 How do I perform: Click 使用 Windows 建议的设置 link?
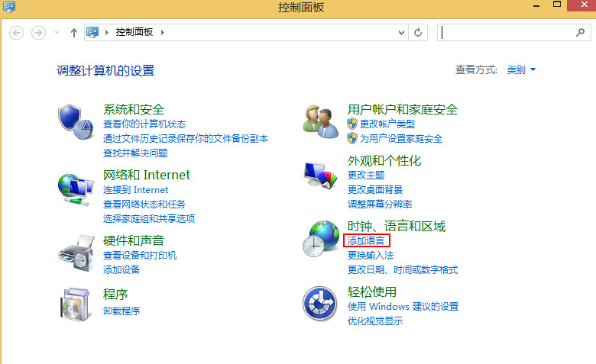click(403, 306)
